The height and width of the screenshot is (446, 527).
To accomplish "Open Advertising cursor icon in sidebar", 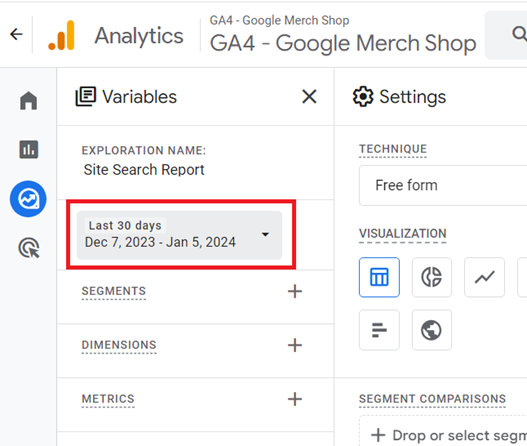I will [x=29, y=248].
